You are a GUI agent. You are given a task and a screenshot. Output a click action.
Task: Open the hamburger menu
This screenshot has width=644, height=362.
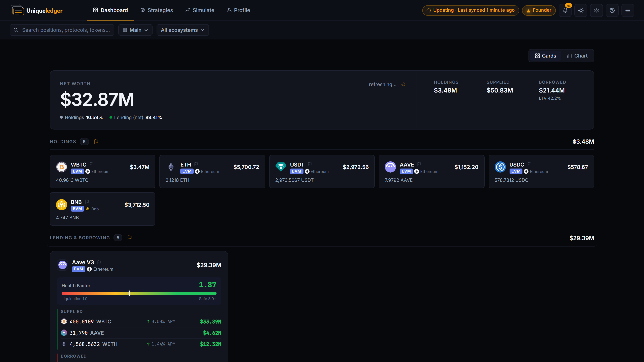628,10
